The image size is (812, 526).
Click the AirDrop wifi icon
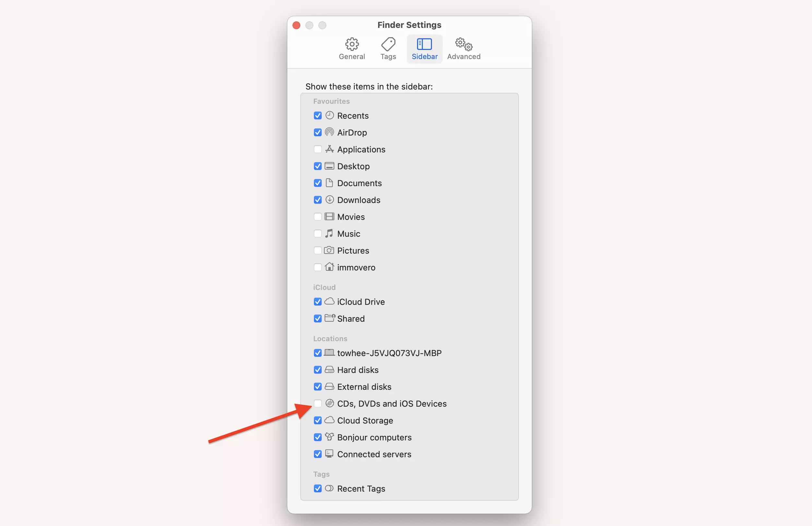click(x=329, y=133)
